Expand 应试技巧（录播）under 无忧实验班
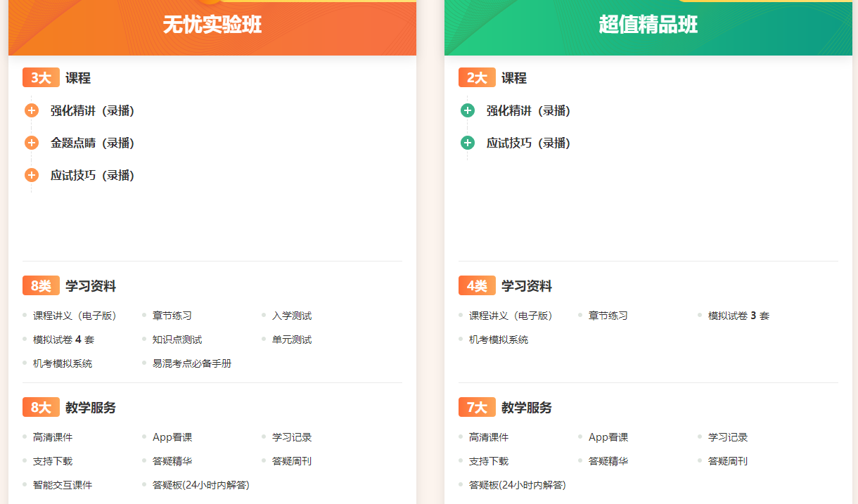 (x=92, y=176)
